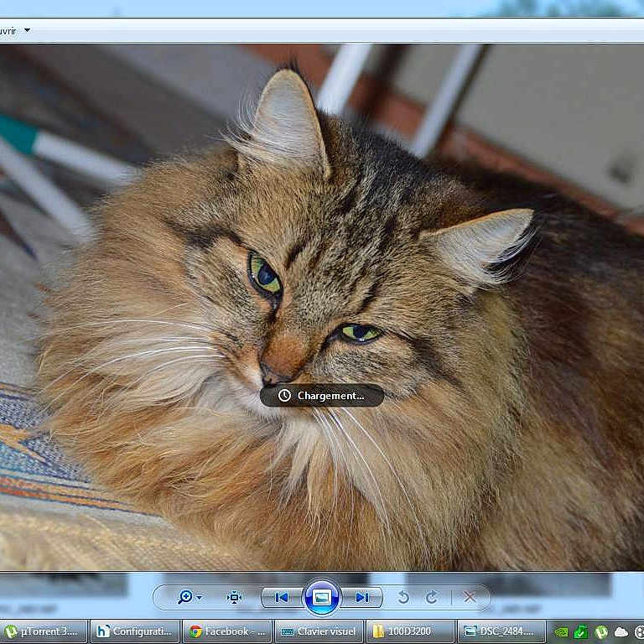Click the NVIDIA tray icon
Screen dimensions: 644x644
[561, 631]
